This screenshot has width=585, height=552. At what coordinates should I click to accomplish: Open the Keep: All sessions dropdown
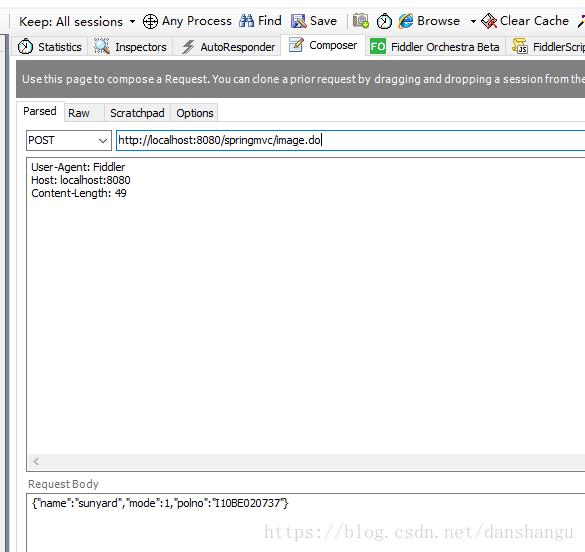pyautogui.click(x=77, y=22)
